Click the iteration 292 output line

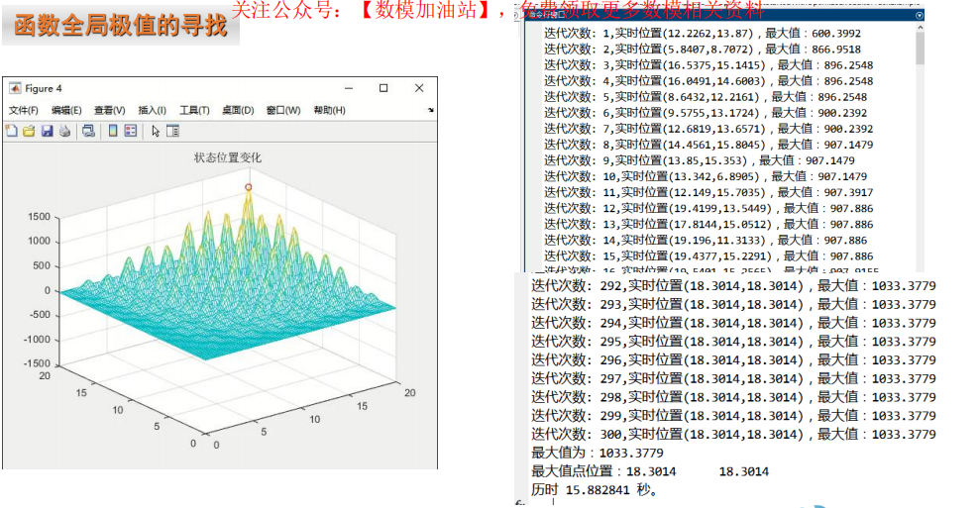coord(733,285)
